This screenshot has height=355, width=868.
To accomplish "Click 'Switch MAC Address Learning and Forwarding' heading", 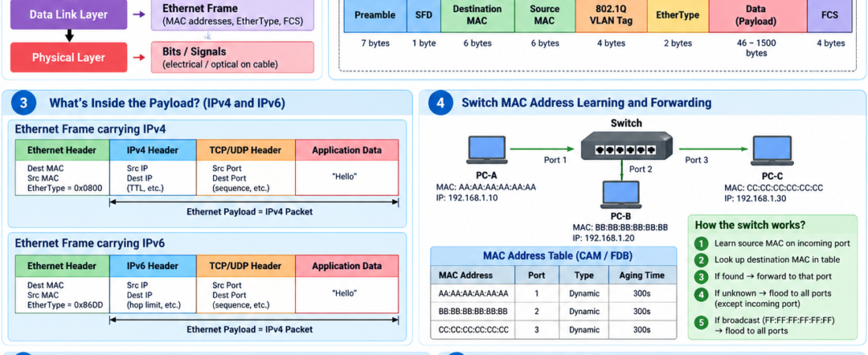I will (x=586, y=103).
